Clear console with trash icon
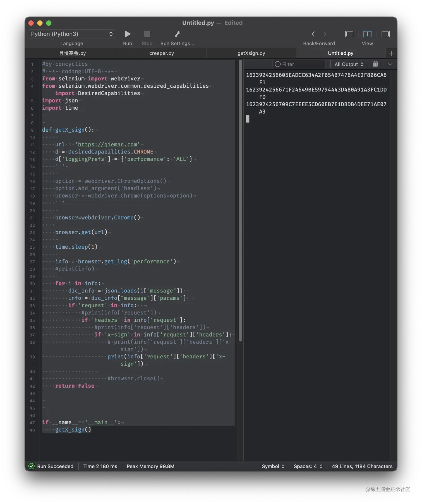422x504 pixels. point(375,64)
